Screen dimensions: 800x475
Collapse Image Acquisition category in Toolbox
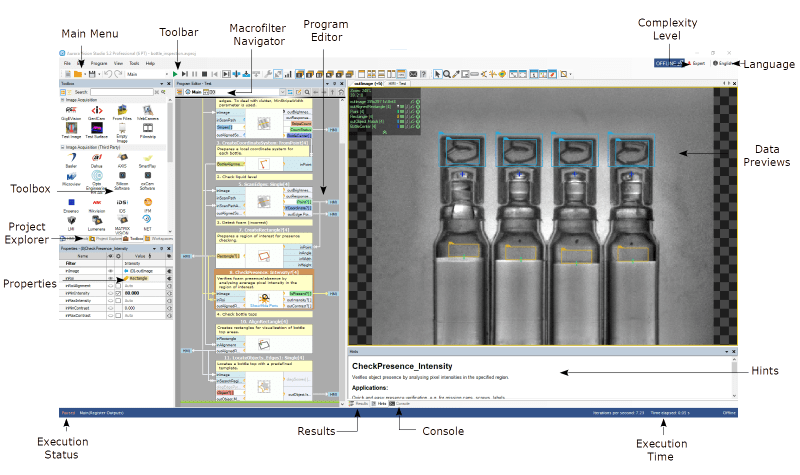point(63,101)
